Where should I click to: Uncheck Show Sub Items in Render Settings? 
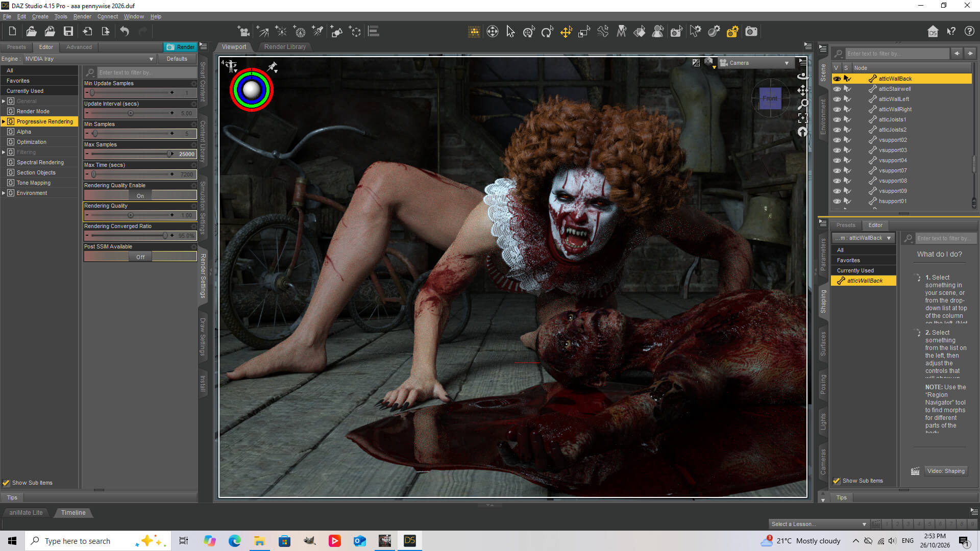6,483
